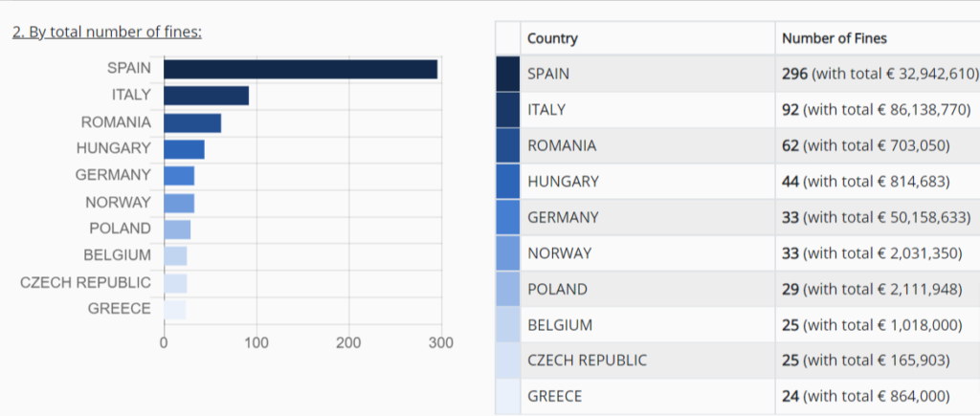Select the BELGIUM bar in the chart

point(176,256)
